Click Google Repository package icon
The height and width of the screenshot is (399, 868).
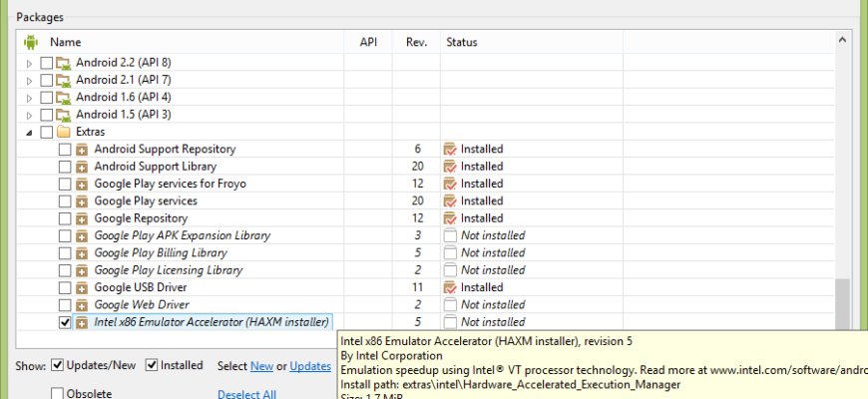click(x=82, y=218)
